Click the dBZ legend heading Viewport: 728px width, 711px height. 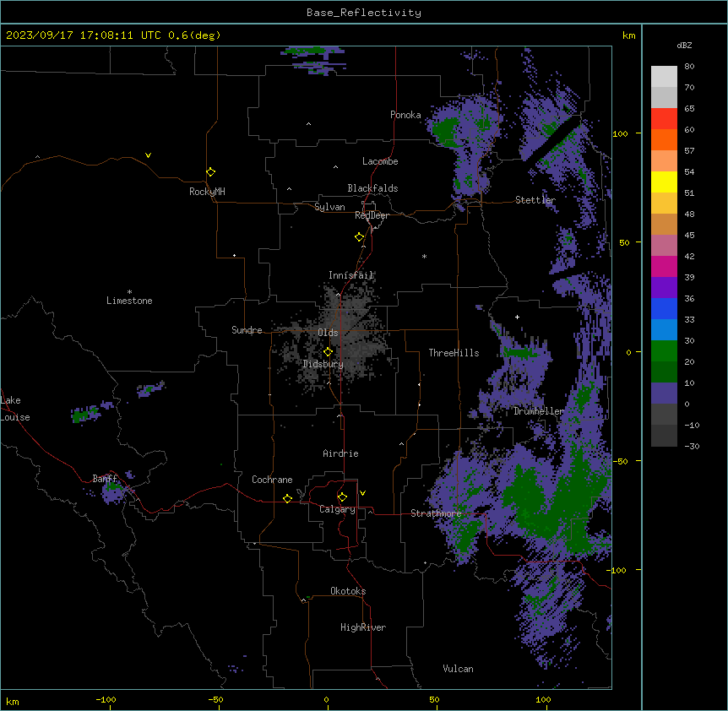684,45
